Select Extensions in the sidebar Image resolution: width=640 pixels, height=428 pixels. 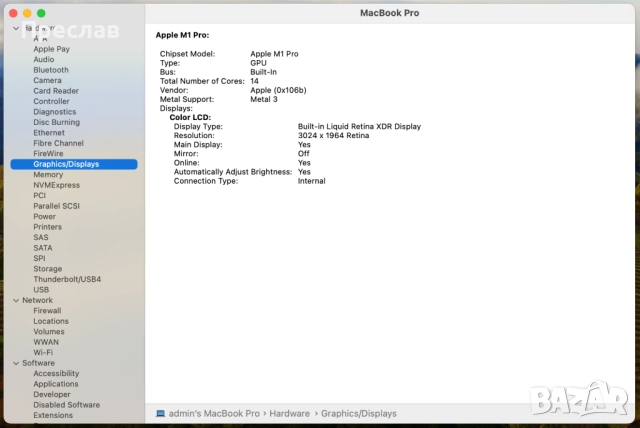(x=53, y=415)
